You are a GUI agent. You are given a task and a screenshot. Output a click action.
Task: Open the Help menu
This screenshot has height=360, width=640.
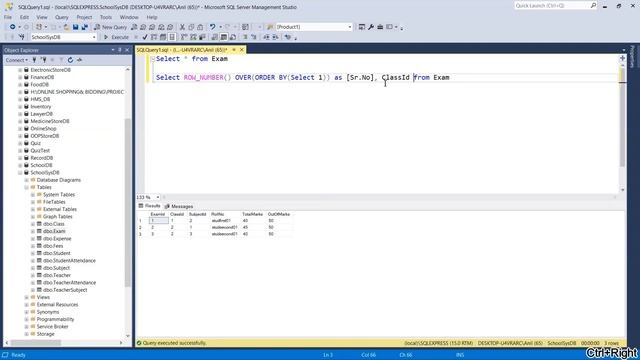152,17
